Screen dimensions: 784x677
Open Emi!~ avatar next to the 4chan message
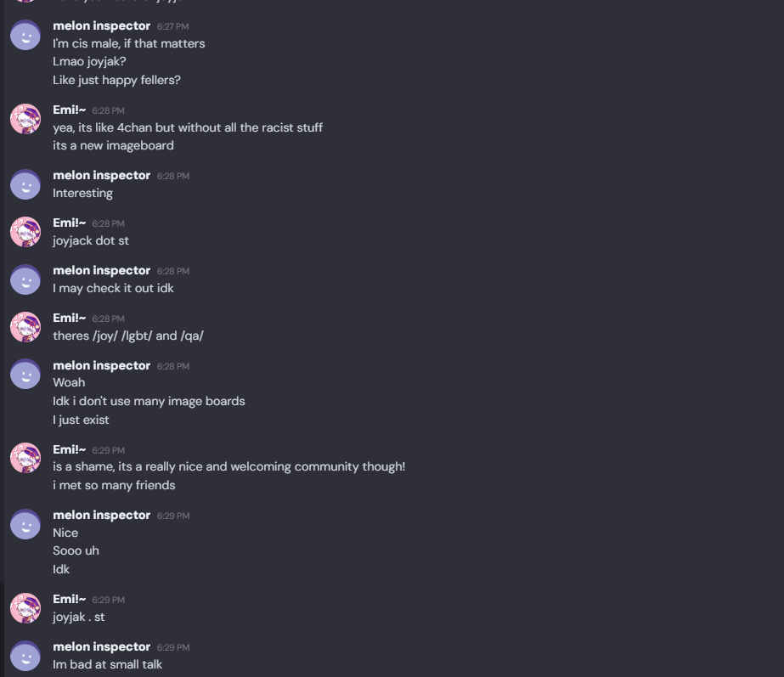tap(25, 120)
